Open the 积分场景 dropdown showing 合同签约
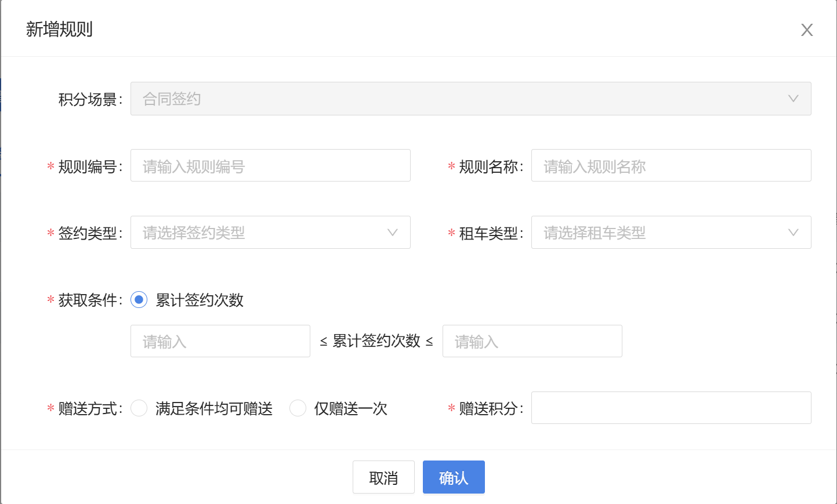This screenshot has height=504, width=837. [458, 99]
